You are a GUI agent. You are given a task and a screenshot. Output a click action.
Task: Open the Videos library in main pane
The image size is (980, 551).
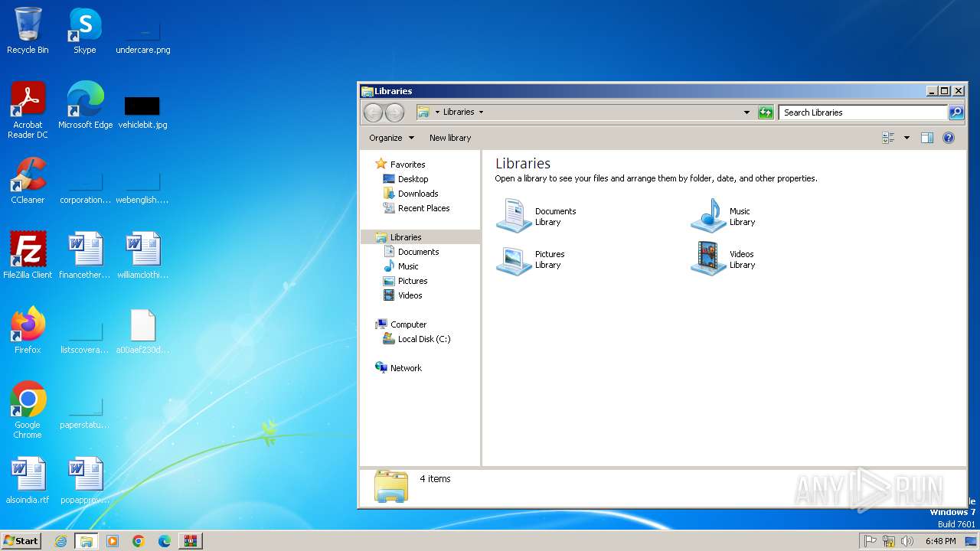[724, 259]
